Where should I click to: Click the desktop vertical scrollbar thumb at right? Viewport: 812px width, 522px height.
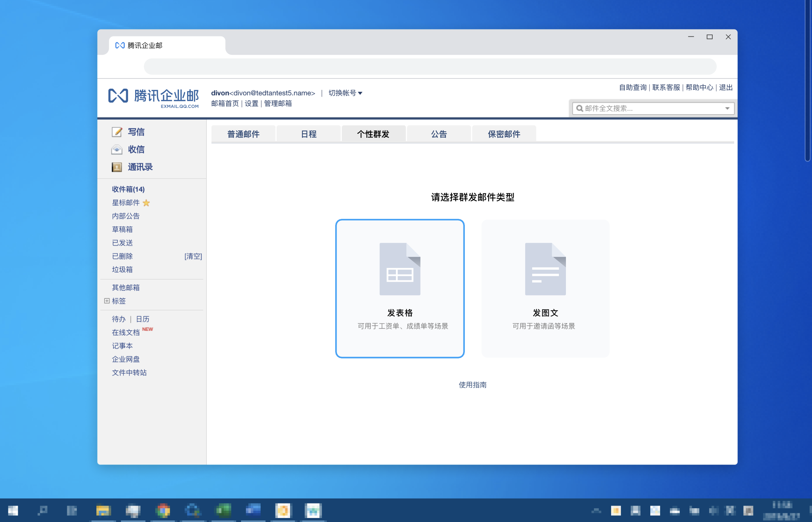click(x=808, y=81)
